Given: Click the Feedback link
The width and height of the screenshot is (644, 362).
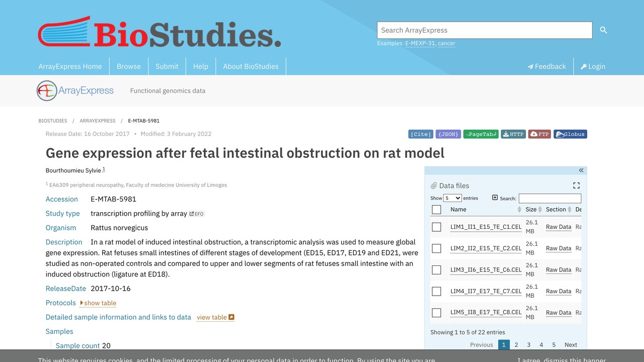Looking at the screenshot, I should [x=546, y=66].
